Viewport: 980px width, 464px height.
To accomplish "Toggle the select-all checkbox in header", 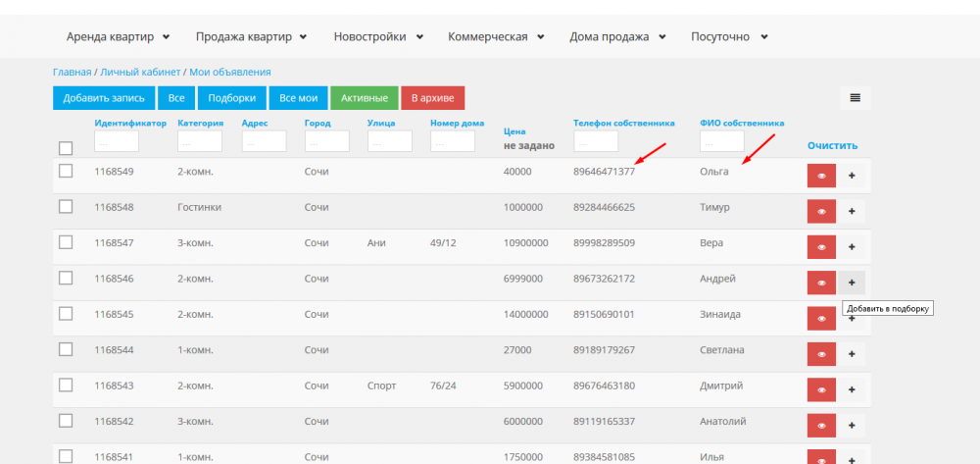I will 66,148.
